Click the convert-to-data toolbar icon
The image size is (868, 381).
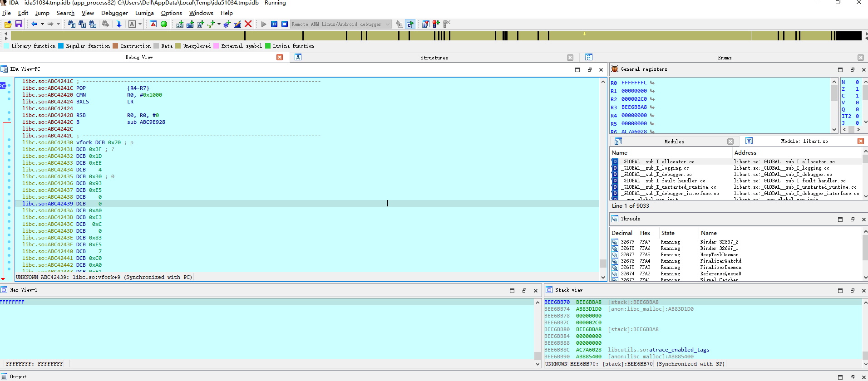pos(190,24)
